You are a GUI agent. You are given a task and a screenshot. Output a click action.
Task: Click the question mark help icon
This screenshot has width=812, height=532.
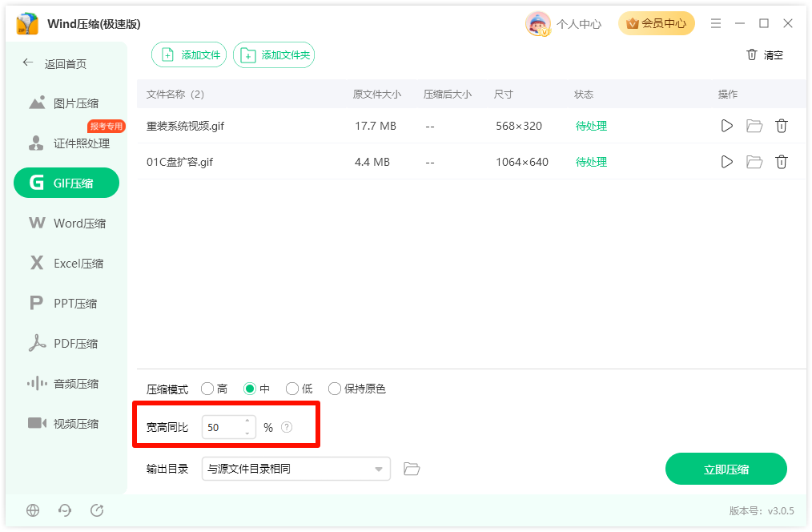(x=287, y=427)
